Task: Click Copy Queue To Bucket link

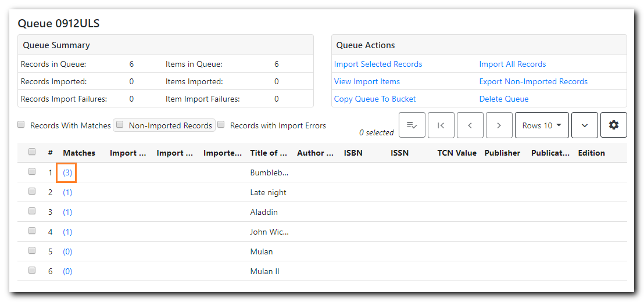Action: tap(375, 99)
